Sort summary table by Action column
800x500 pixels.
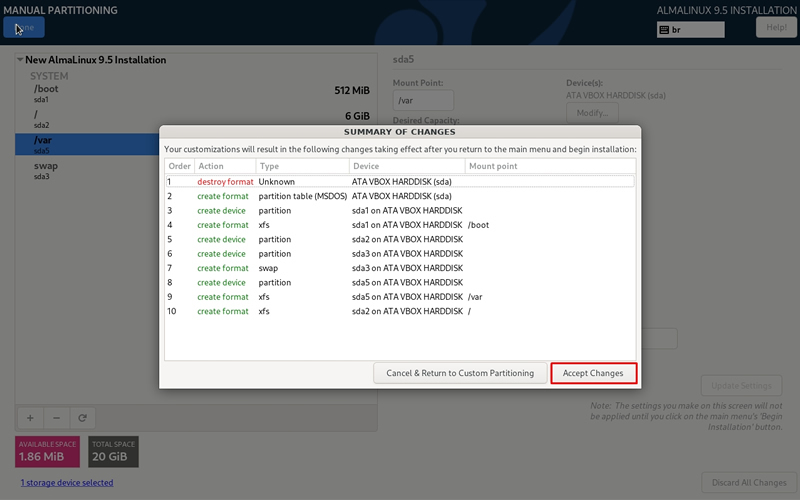[225, 166]
